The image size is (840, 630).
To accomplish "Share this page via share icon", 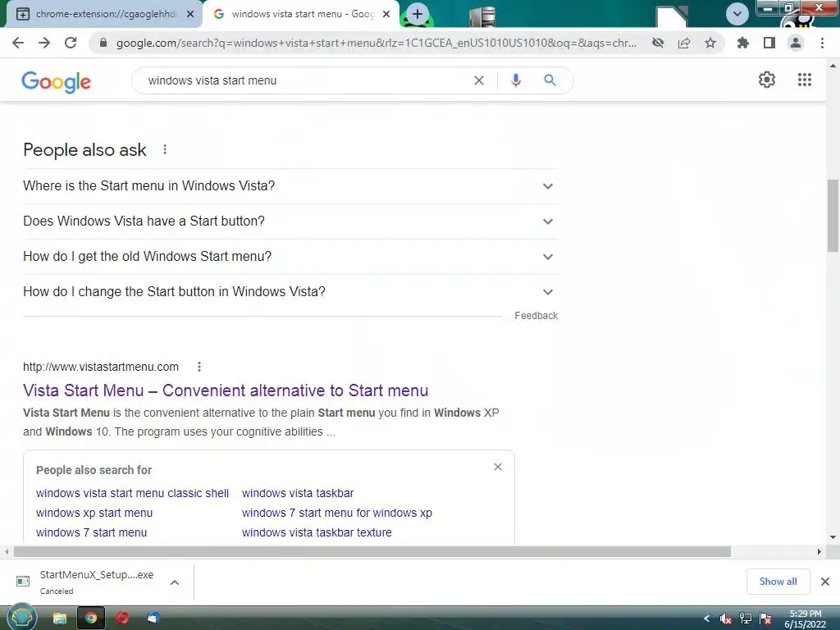I will point(684,43).
